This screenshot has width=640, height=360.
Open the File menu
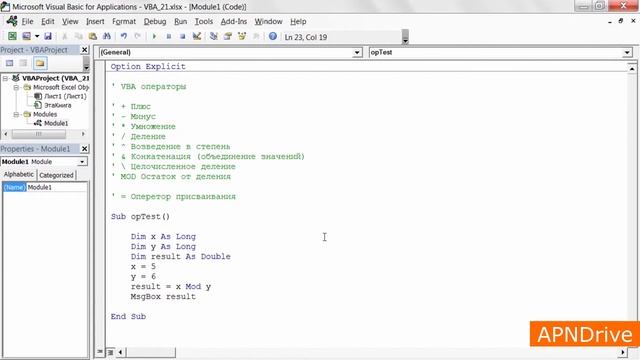[27, 22]
